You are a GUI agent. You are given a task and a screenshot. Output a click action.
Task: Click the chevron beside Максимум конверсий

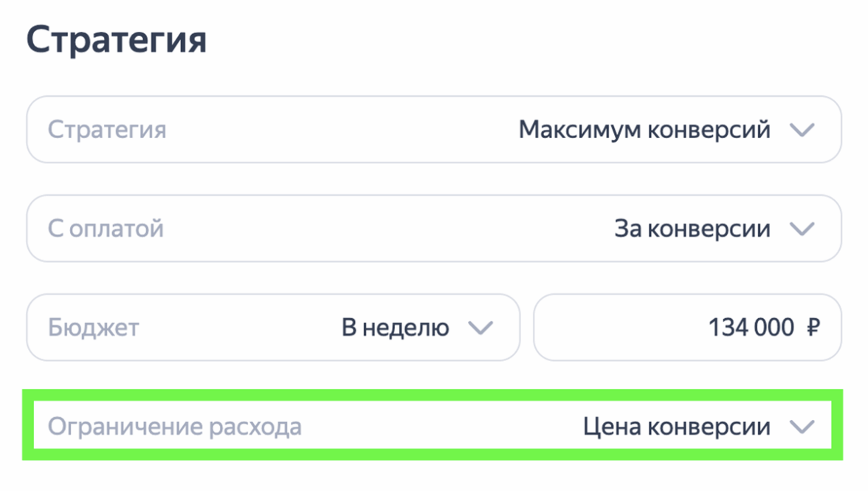[802, 130]
